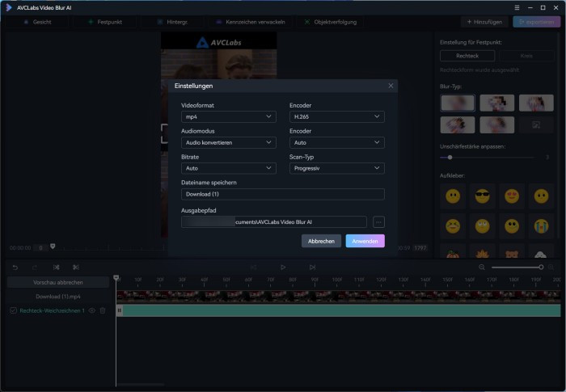Open the Videoformat dropdown showing mp4

[229, 116]
